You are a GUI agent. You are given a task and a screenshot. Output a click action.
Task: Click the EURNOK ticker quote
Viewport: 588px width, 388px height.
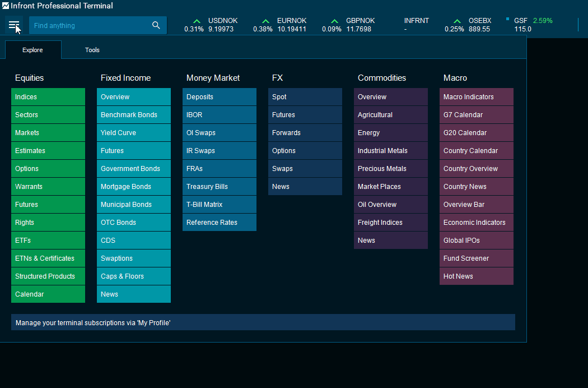pos(291,25)
